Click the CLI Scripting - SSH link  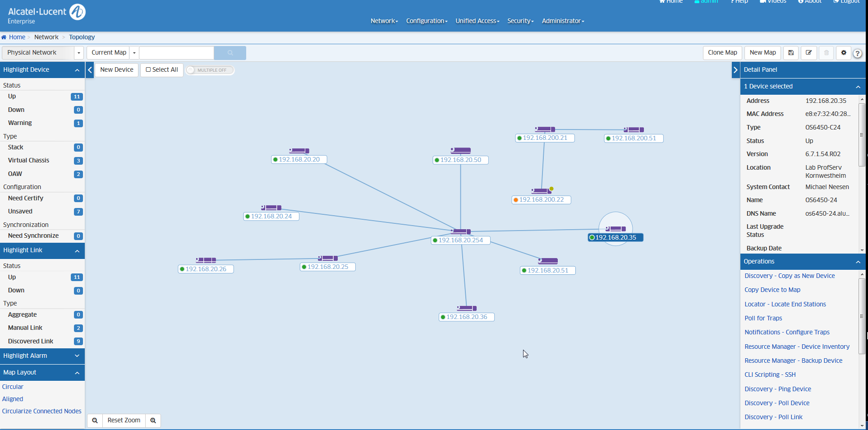(770, 375)
